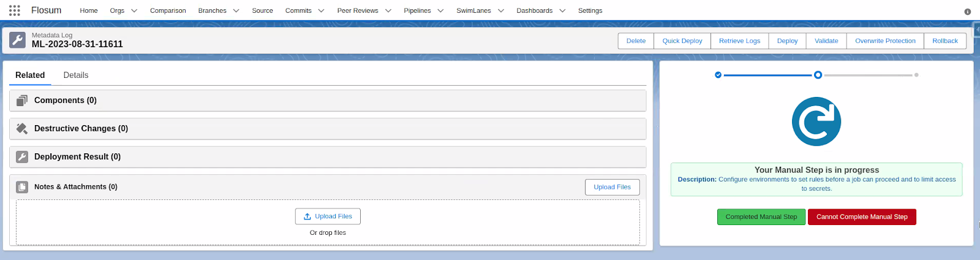Open the Branches dropdown arrow
The height and width of the screenshot is (260, 980).
tap(236, 11)
